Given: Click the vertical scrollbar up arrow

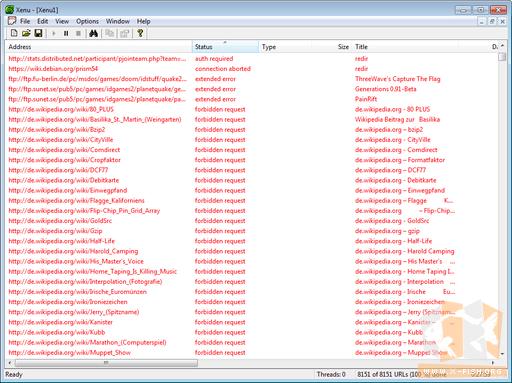Looking at the screenshot, I should pyautogui.click(x=502, y=46).
